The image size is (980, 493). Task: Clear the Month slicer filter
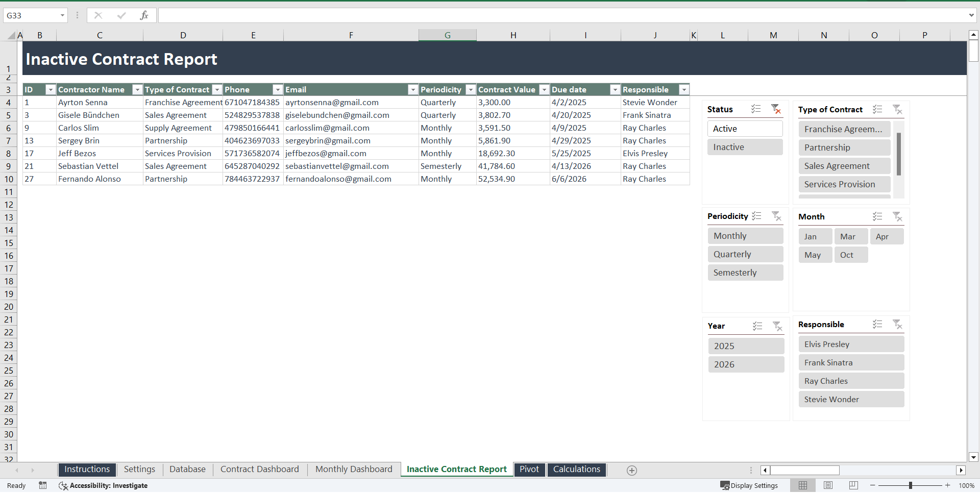897,216
